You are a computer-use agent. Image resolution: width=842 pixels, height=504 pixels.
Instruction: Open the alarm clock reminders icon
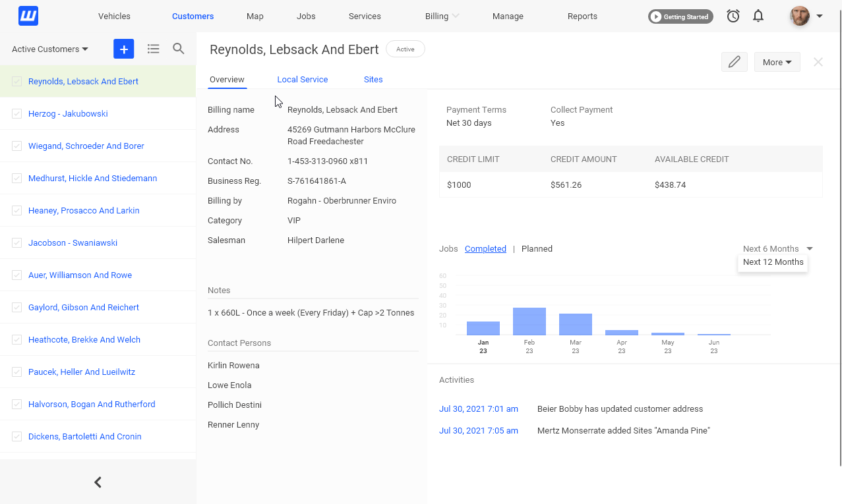point(733,16)
